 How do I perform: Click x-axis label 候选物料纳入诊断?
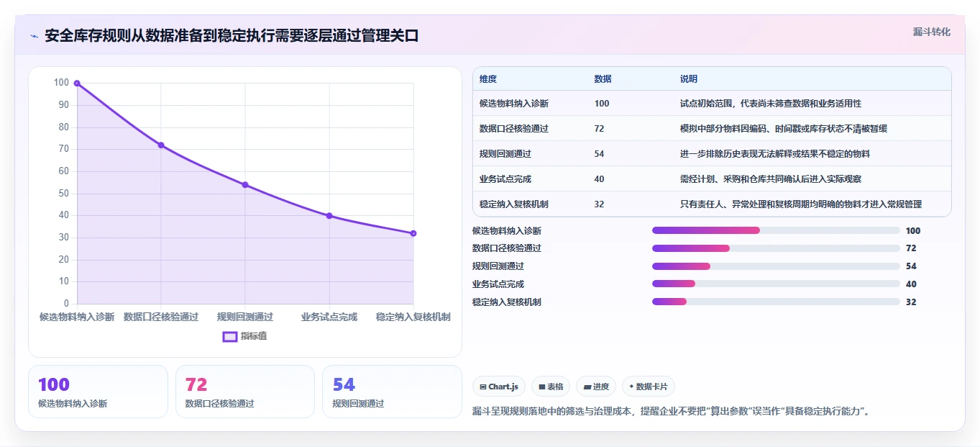coord(77,317)
